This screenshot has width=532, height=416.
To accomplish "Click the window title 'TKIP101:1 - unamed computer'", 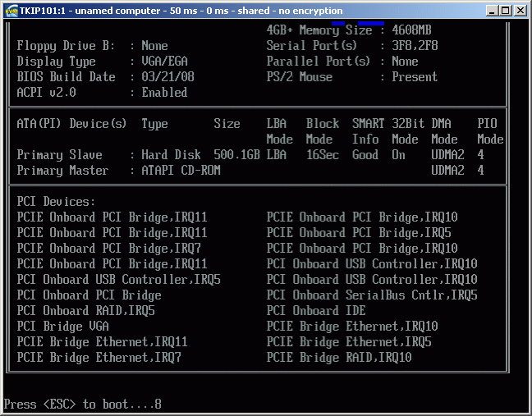I will click(x=90, y=11).
